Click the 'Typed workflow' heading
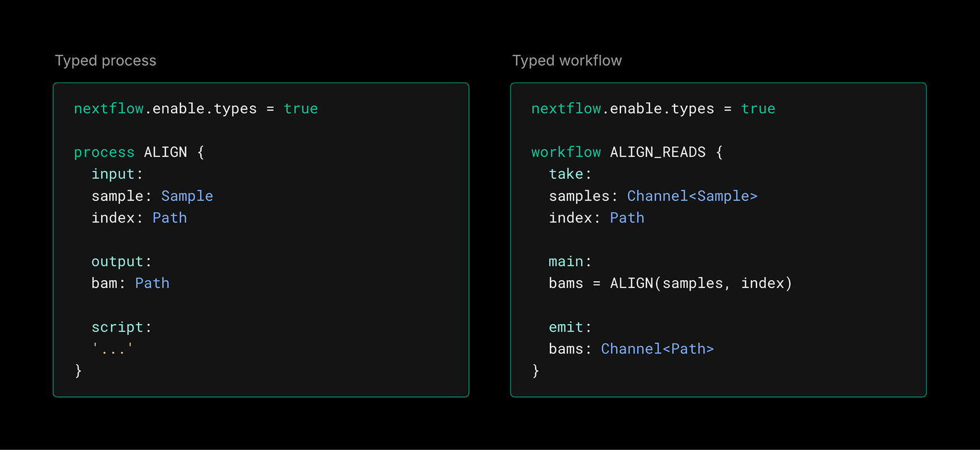 [567, 60]
